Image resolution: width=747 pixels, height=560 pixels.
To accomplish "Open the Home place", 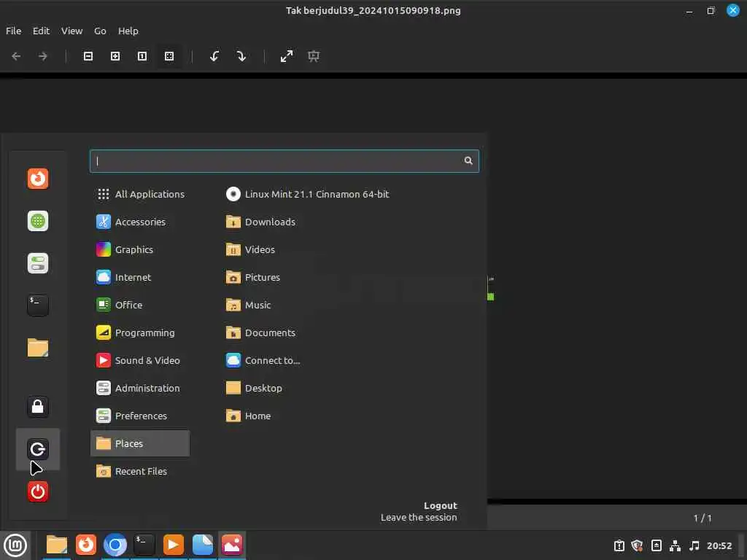I will pos(248,416).
